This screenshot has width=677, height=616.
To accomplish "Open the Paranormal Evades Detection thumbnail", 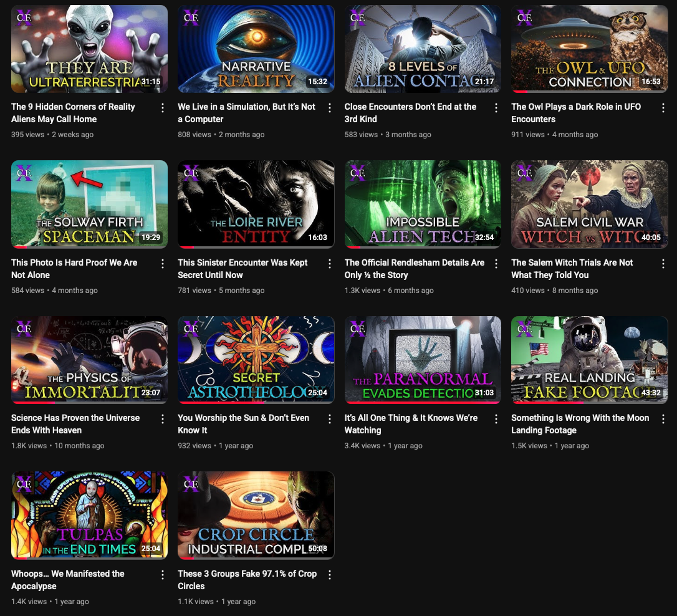I will coord(423,360).
